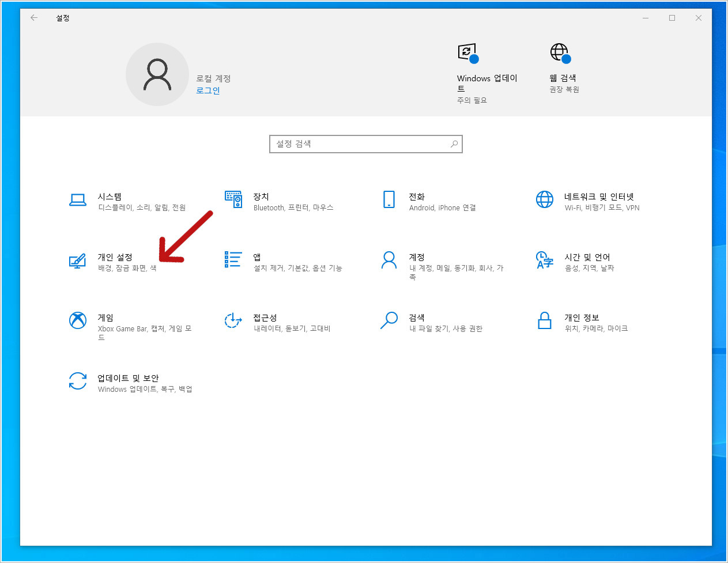The width and height of the screenshot is (728, 563).
Task: Select the 앱 title text
Action: [x=257, y=257]
